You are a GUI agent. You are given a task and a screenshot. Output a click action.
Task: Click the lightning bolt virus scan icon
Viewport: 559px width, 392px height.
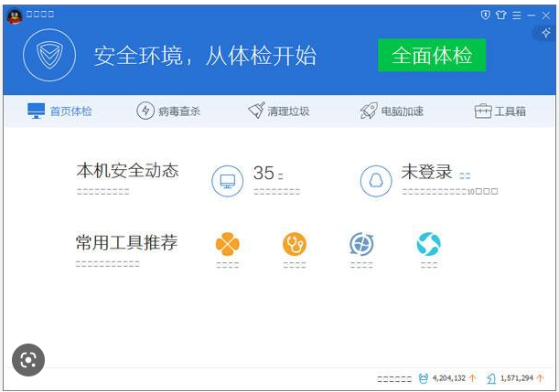pyautogui.click(x=145, y=111)
